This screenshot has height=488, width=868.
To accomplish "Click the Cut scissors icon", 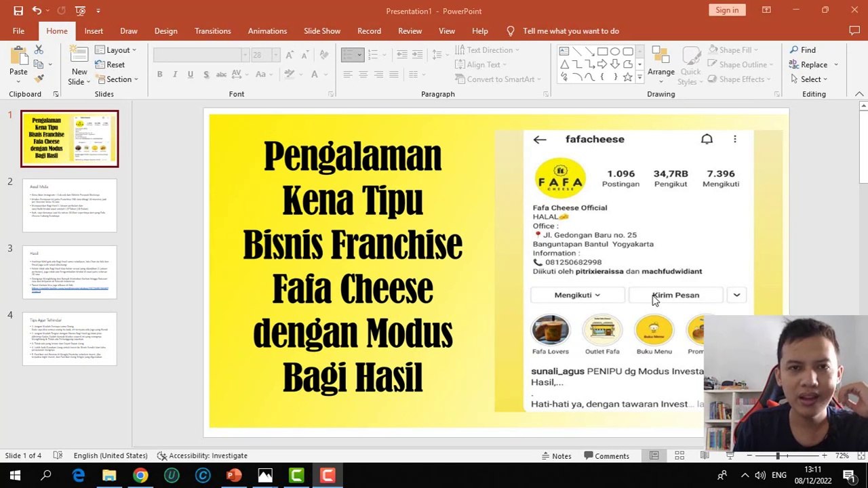I will point(39,50).
